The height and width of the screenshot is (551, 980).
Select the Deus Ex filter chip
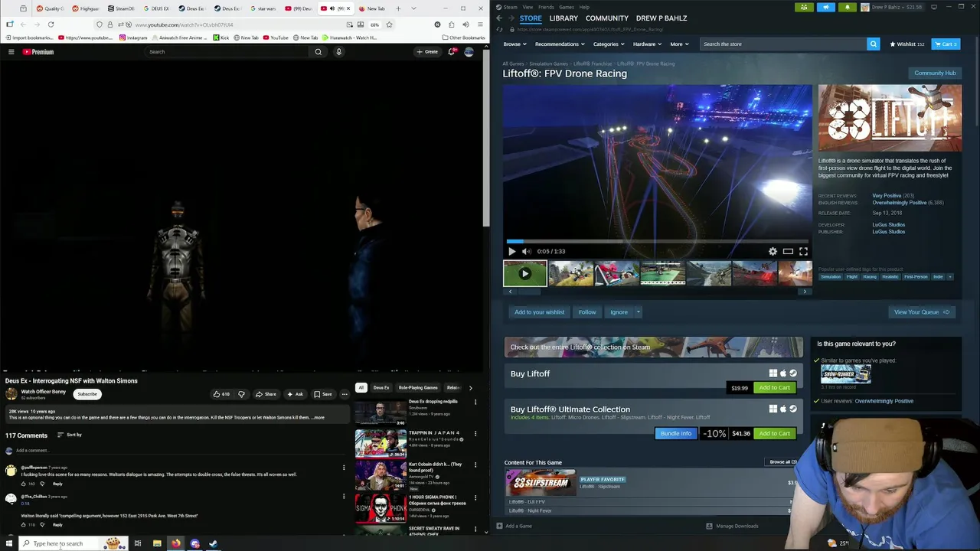tap(381, 388)
